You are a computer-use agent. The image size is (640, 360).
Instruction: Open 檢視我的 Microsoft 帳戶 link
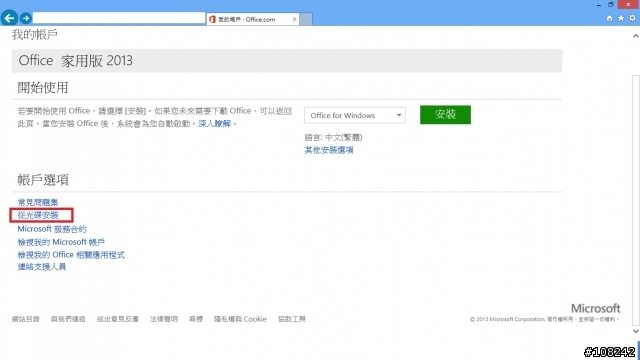pyautogui.click(x=61, y=242)
